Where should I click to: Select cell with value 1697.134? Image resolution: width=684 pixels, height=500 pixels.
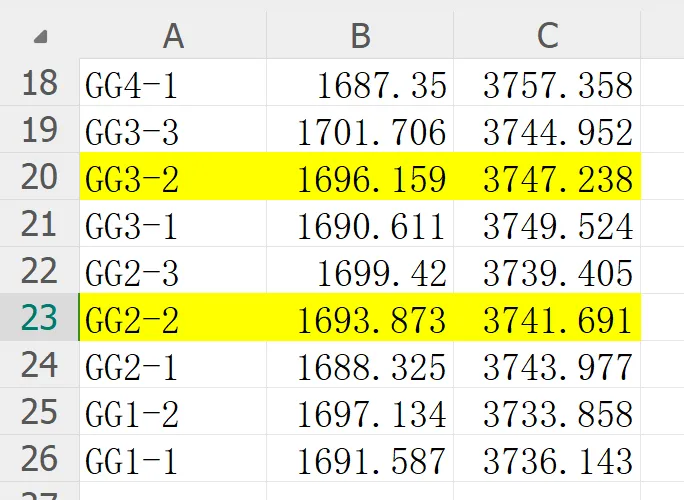pyautogui.click(x=360, y=411)
